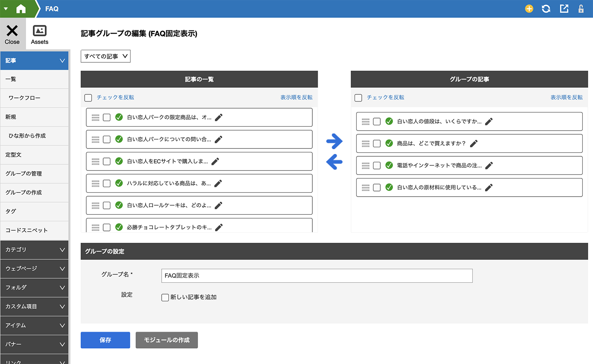Click the refresh arrows icon in header

pyautogui.click(x=546, y=9)
